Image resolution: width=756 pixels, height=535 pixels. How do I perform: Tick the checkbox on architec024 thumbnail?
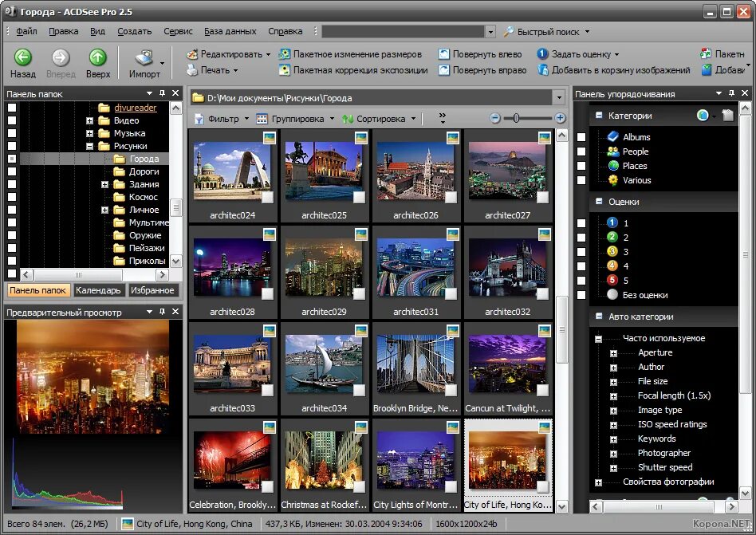point(267,197)
